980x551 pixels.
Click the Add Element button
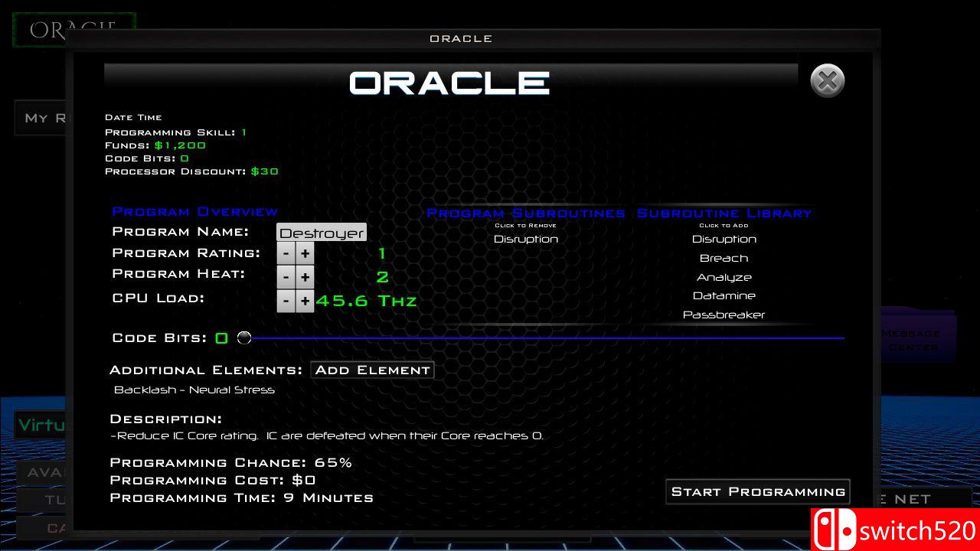(372, 370)
